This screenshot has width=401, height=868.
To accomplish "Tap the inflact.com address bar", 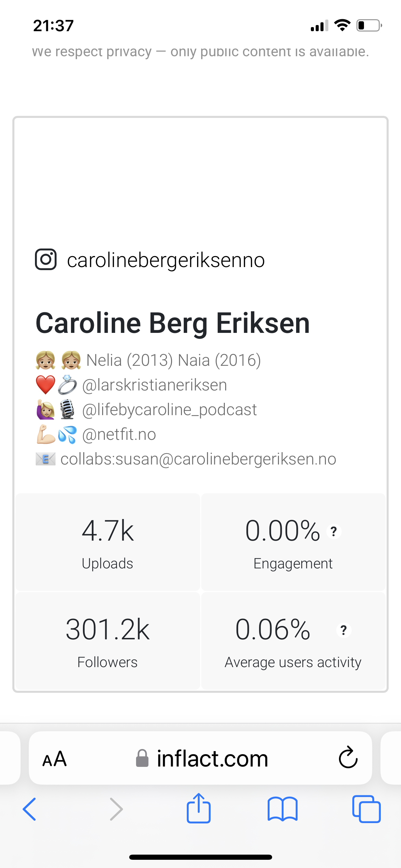I will 200,758.
